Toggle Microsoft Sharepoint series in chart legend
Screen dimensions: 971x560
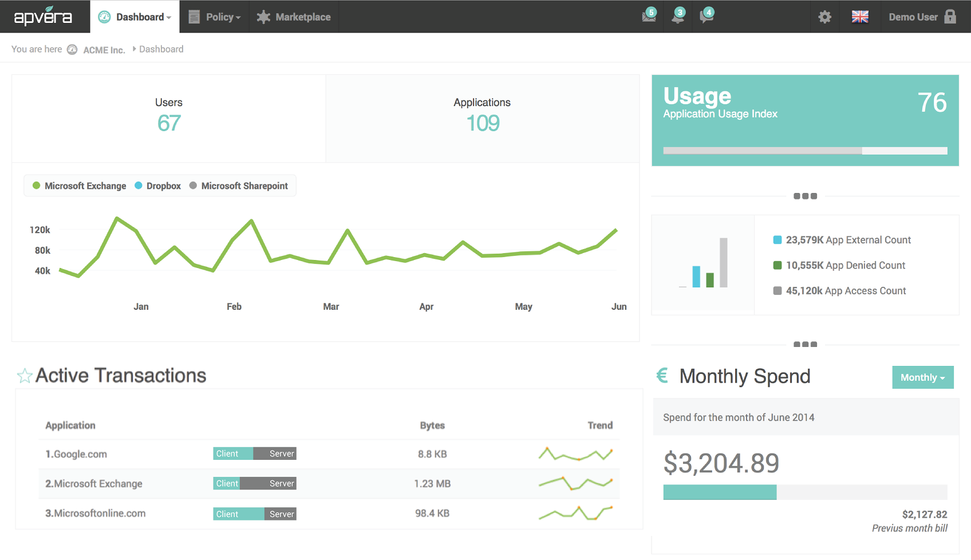pyautogui.click(x=239, y=186)
